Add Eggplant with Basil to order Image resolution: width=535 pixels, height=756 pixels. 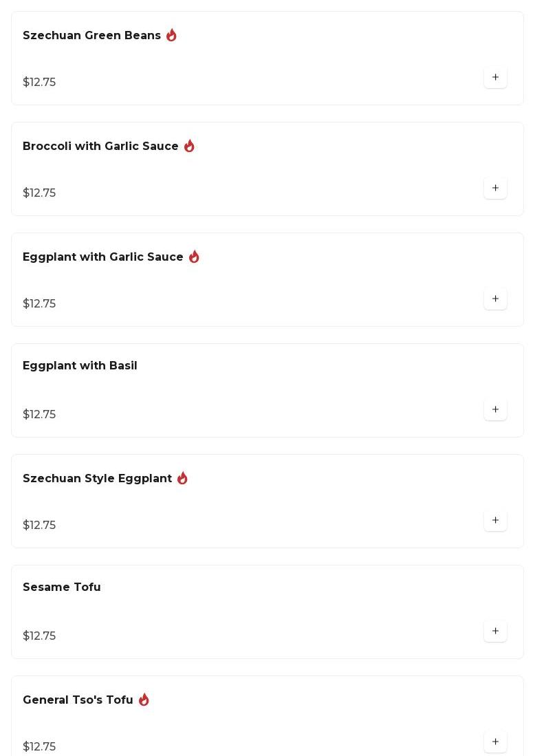(x=495, y=410)
